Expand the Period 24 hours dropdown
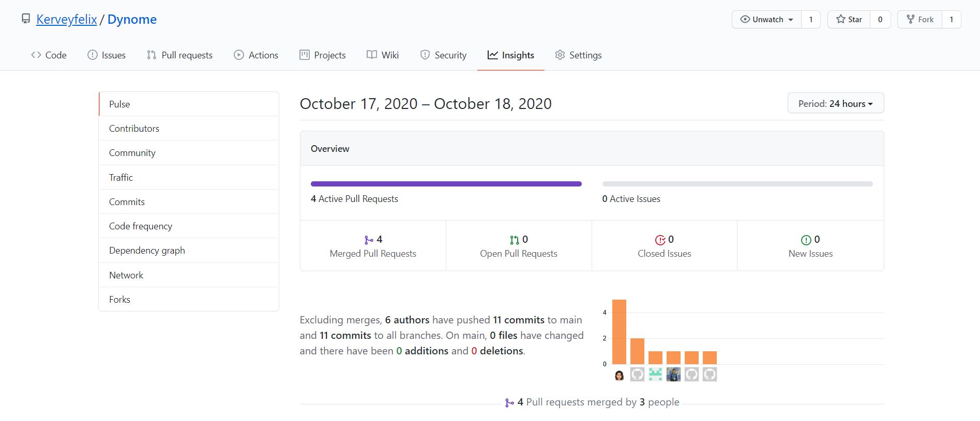980x421 pixels. click(x=835, y=103)
